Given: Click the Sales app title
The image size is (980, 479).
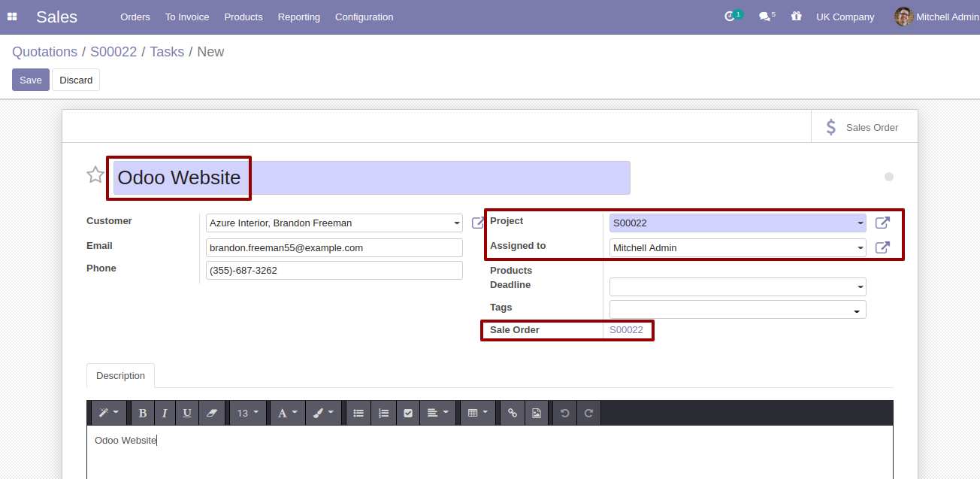Looking at the screenshot, I should click(56, 17).
